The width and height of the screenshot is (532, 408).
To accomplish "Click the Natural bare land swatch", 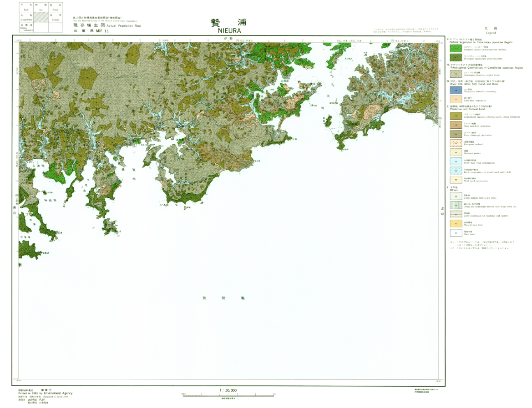I will 456,223.
